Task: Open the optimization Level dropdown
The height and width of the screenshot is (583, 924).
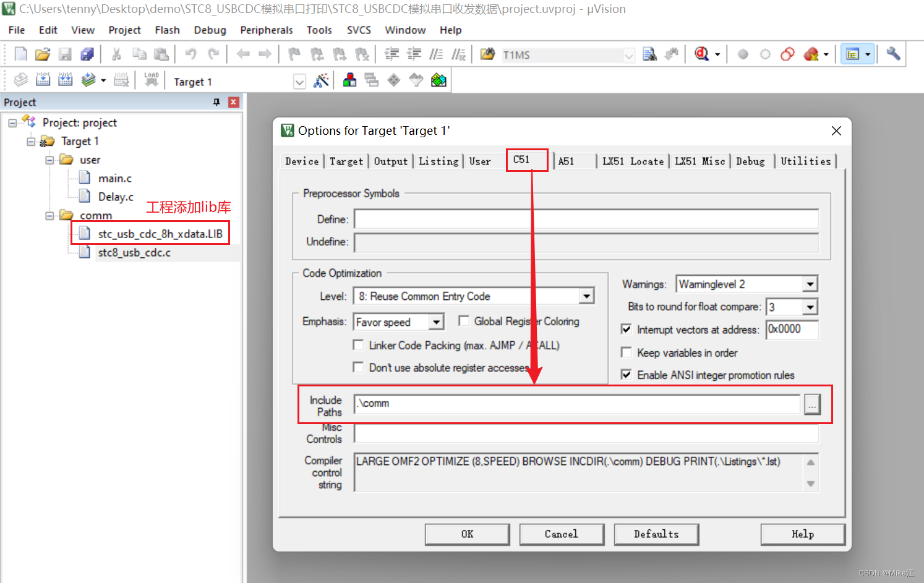Action: click(x=587, y=296)
